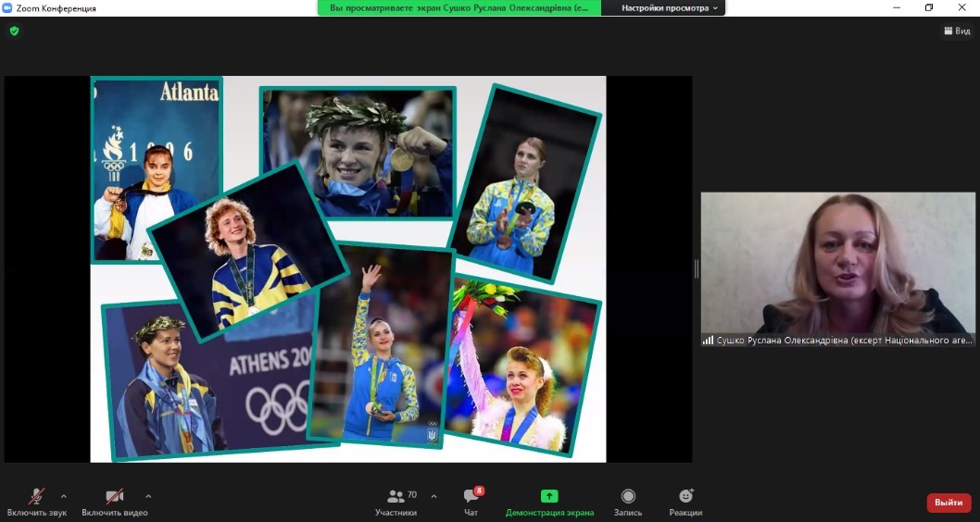Open the Вид view layout menu
The image size is (980, 522).
(957, 31)
